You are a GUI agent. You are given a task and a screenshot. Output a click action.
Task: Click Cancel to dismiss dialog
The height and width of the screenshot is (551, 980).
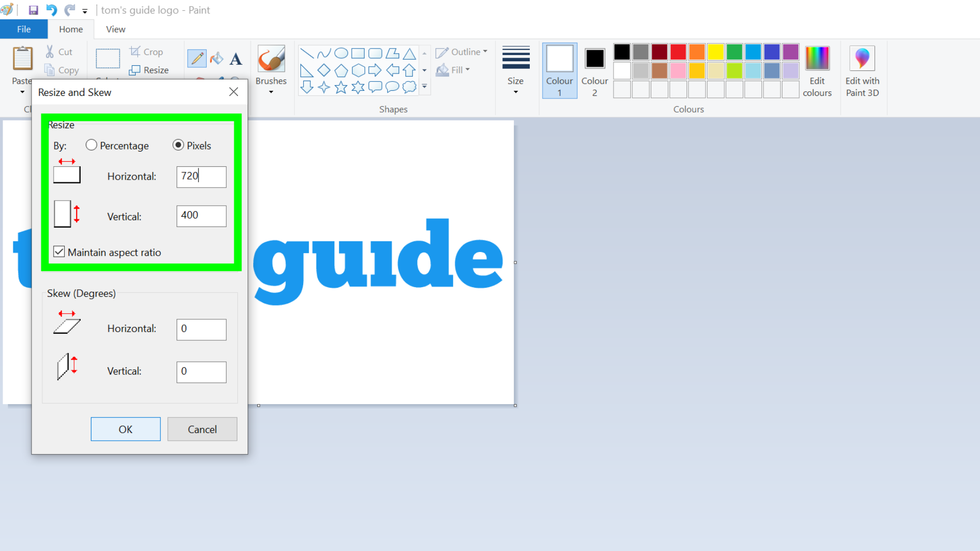(201, 429)
